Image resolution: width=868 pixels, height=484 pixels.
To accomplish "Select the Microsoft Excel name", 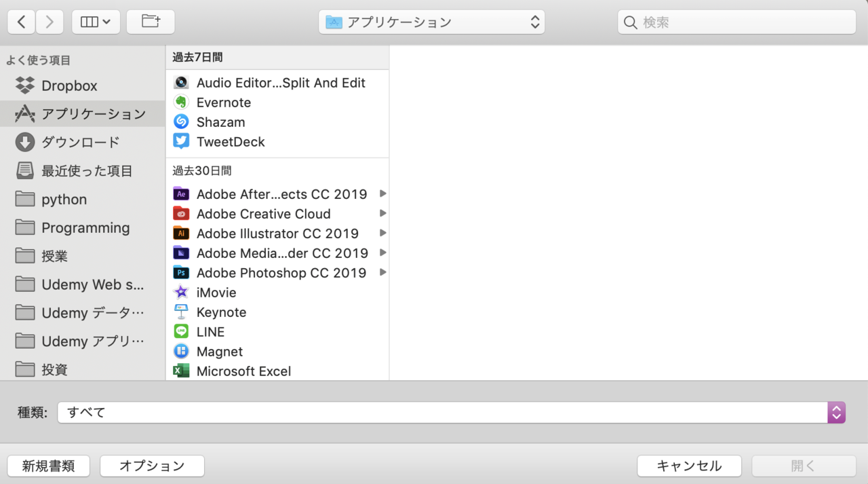I will tap(243, 371).
